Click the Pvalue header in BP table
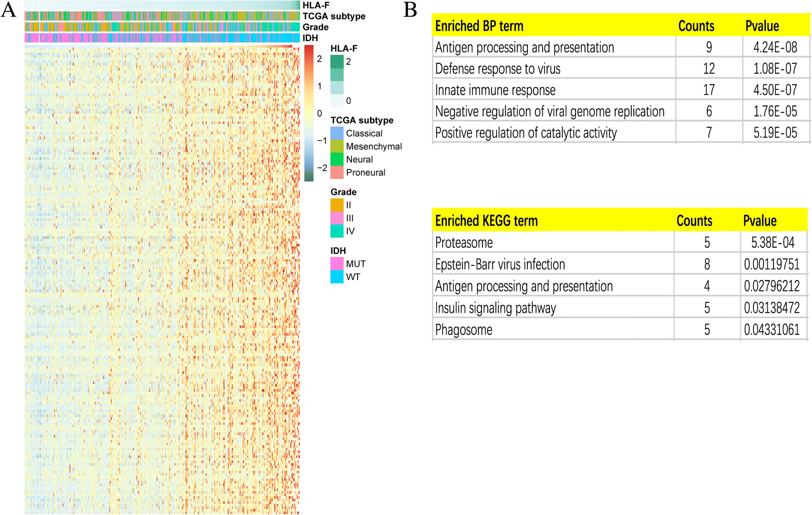This screenshot has height=515, width=812. pyautogui.click(x=762, y=26)
